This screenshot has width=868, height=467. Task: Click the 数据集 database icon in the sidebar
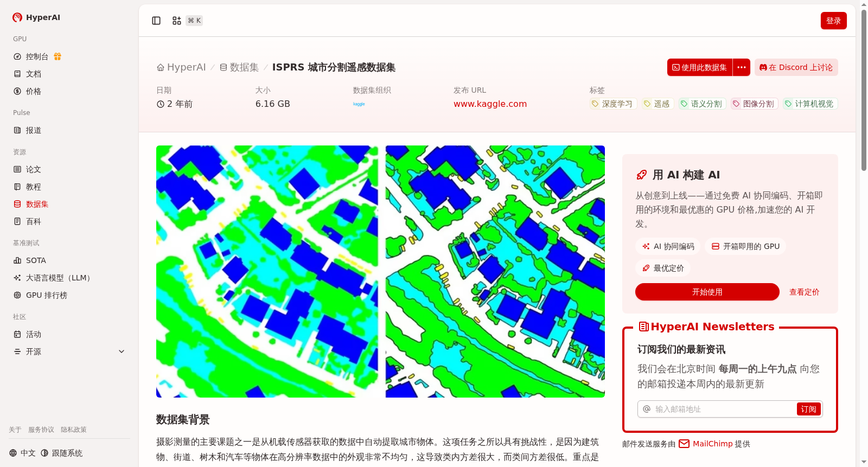(x=17, y=204)
